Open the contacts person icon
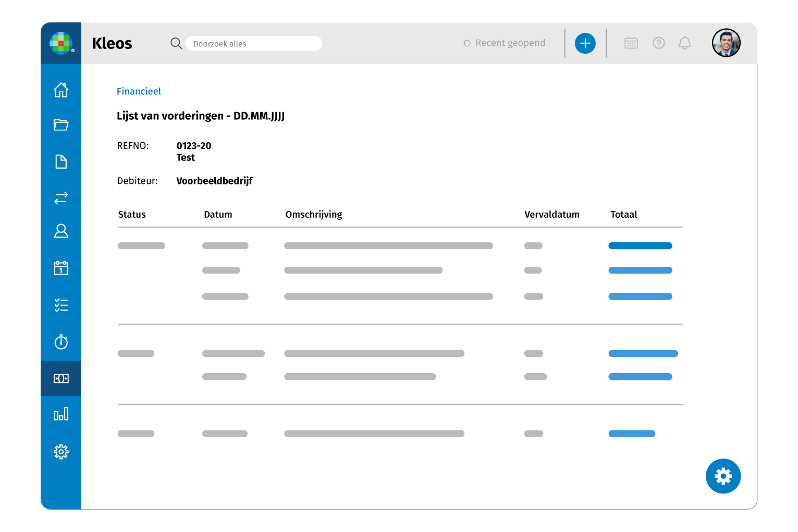 (61, 231)
